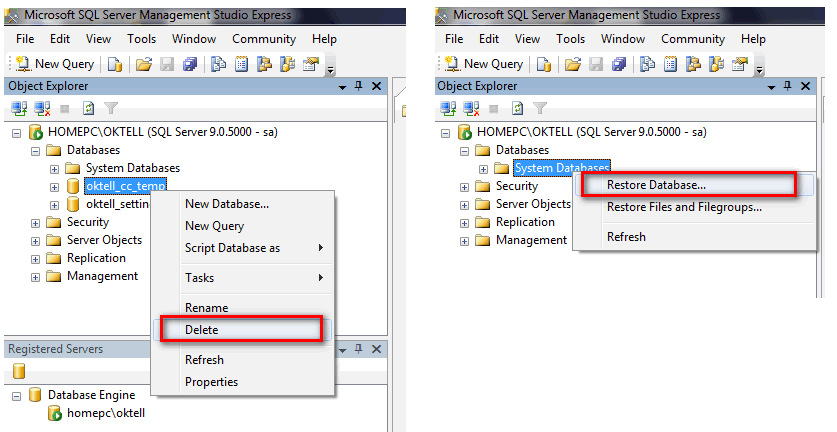
Task: Click the Database Engine Query icon in left toolbar
Action: click(217, 64)
